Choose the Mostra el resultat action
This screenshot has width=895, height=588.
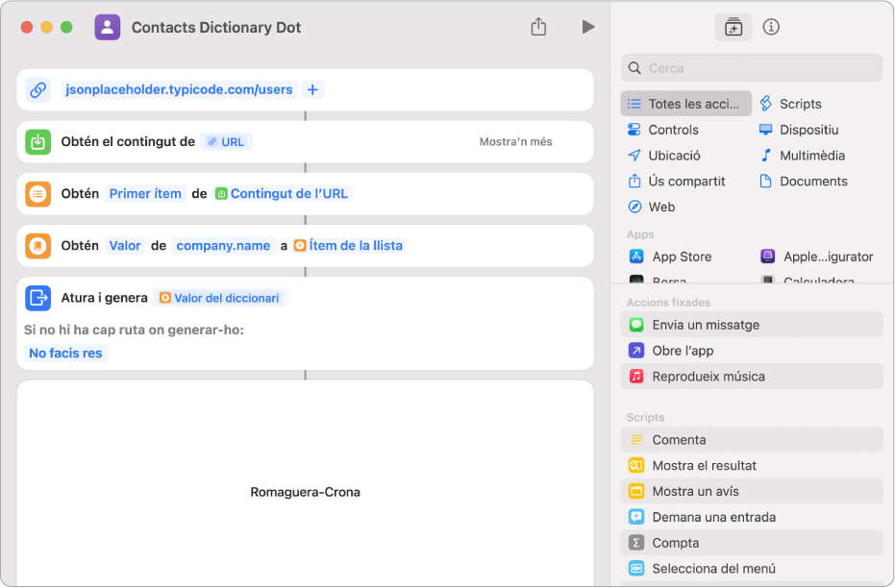point(752,465)
